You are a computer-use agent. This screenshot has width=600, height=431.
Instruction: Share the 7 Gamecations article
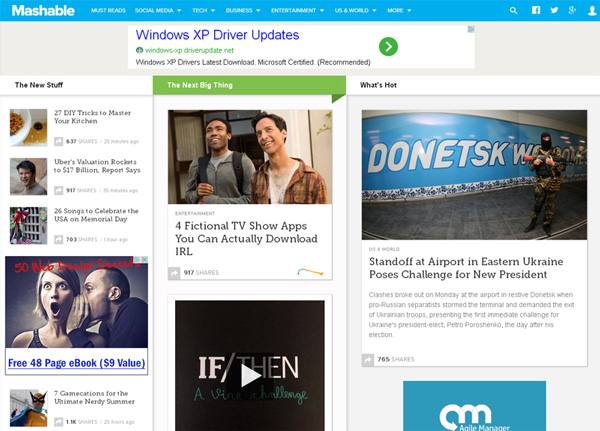tap(59, 422)
